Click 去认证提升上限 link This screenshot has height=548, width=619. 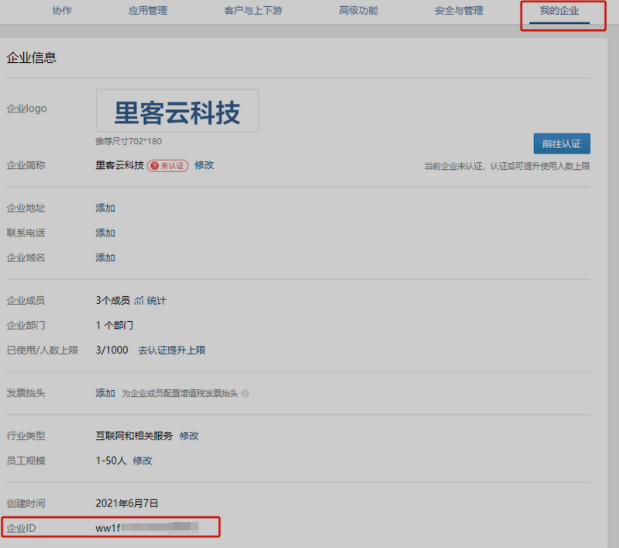pos(172,351)
